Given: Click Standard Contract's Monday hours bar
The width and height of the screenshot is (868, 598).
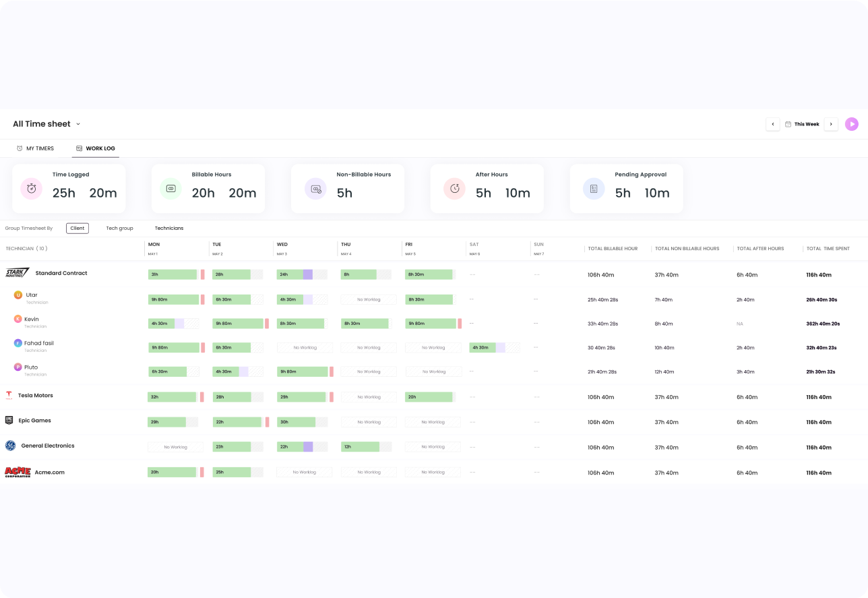Looking at the screenshot, I should pyautogui.click(x=174, y=274).
